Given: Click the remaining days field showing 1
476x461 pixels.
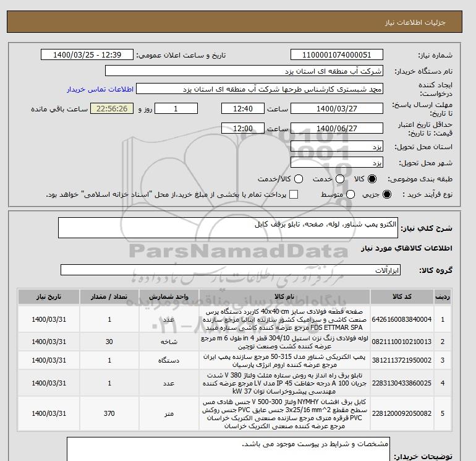Looking at the screenshot, I should pos(176,108).
